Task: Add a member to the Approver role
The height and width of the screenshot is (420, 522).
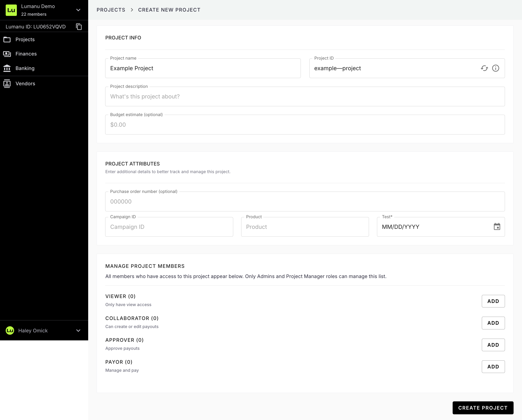Action: [493, 345]
